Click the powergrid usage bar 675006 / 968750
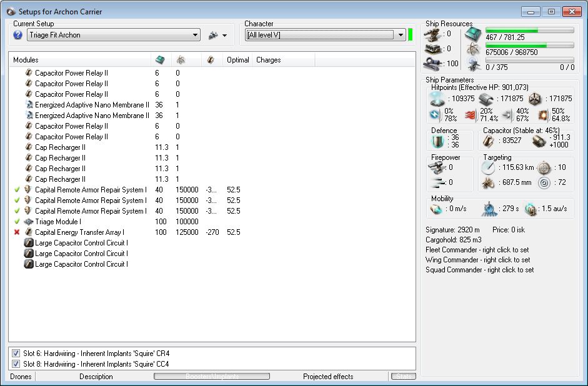588x386 pixels. (529, 45)
